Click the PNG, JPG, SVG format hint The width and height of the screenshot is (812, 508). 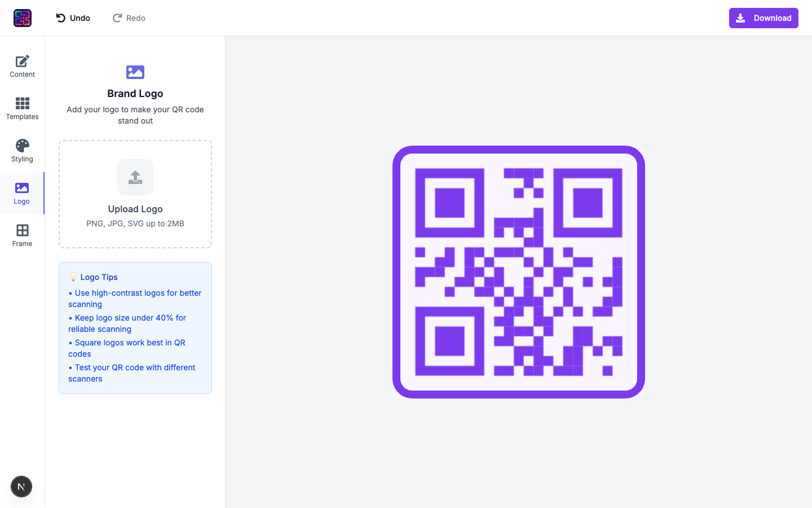[135, 224]
